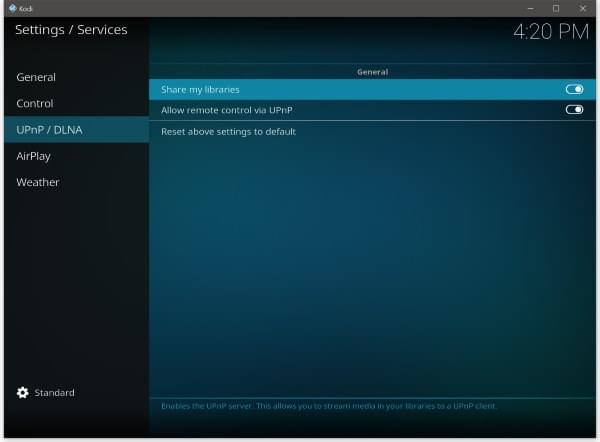
Task: Select the Allow remote control via UPnP label
Action: pos(226,110)
